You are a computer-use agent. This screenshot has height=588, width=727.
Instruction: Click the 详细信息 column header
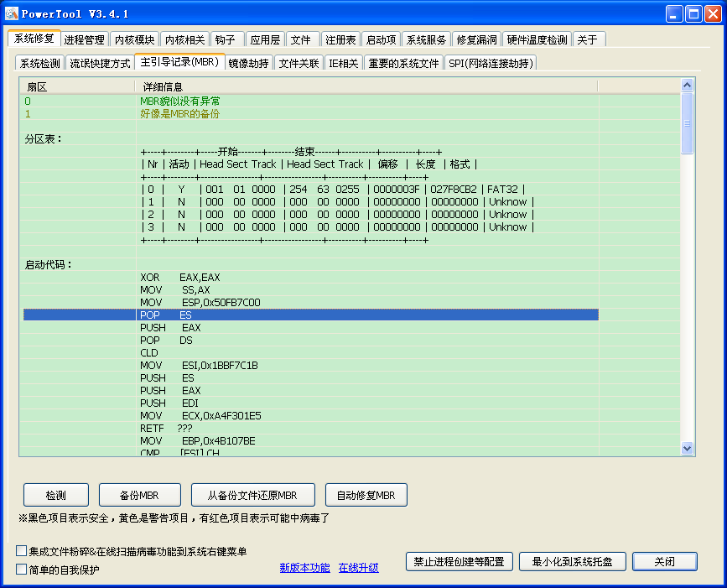pos(366,86)
